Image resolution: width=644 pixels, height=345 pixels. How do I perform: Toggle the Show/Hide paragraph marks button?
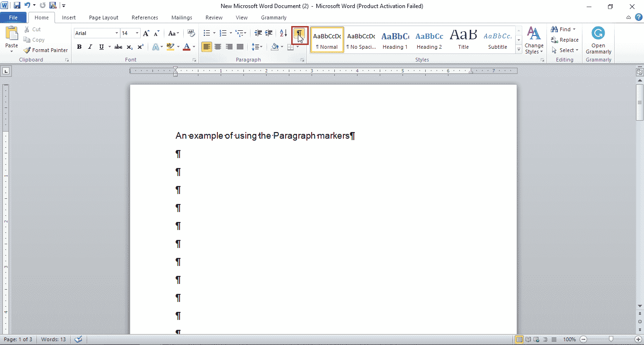pos(300,34)
